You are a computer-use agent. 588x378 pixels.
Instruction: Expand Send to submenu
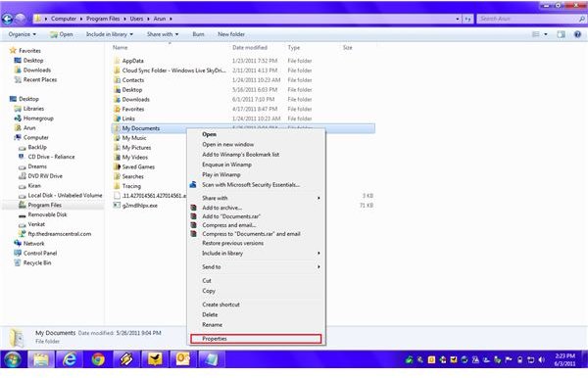[x=257, y=267]
